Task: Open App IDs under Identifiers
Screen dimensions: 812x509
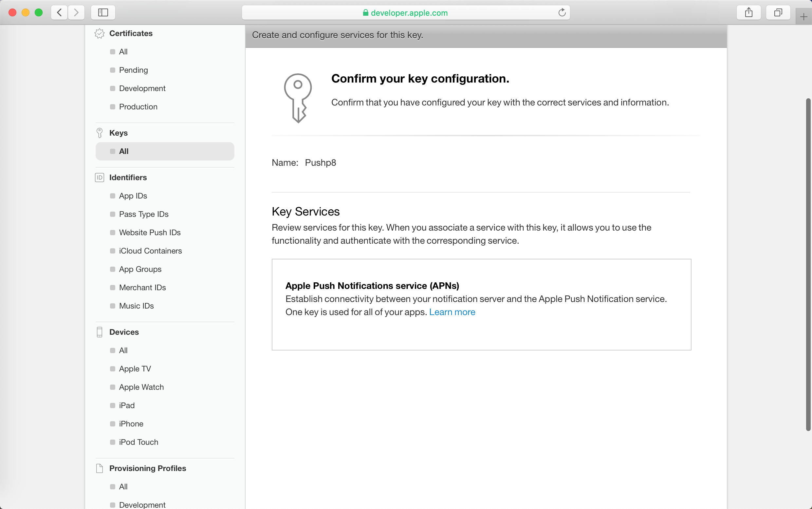Action: (x=133, y=196)
